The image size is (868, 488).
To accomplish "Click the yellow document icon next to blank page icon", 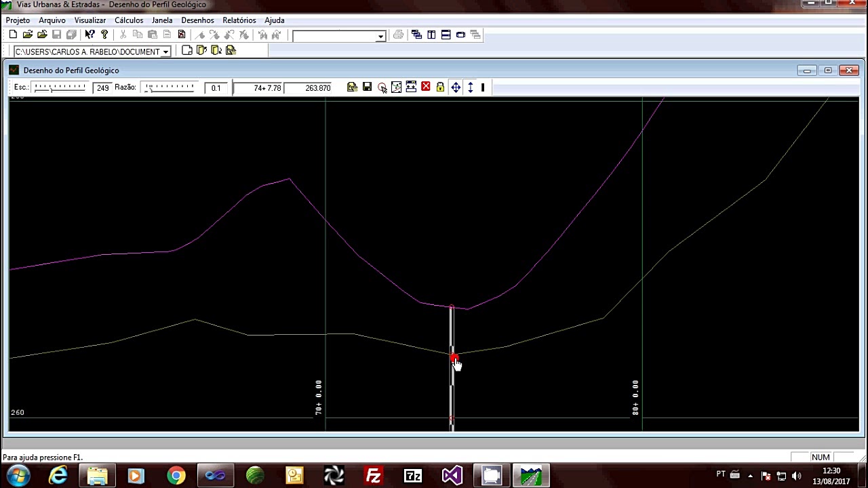I will coord(201,50).
